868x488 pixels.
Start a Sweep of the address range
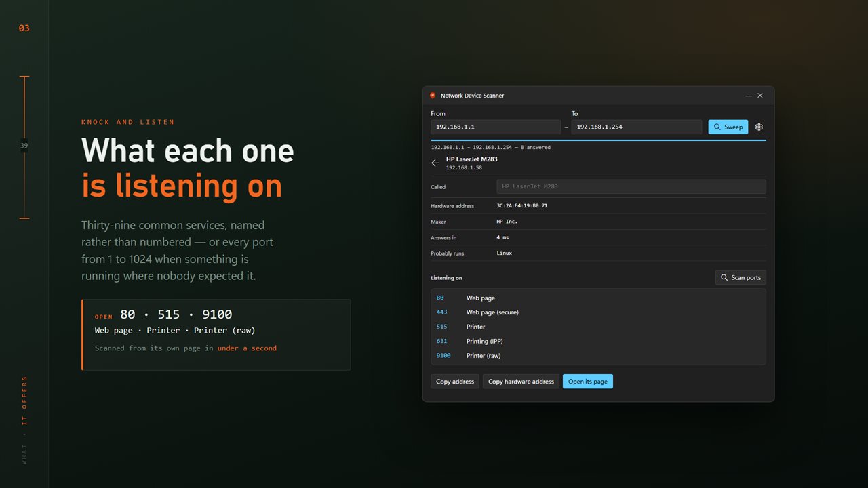(728, 127)
